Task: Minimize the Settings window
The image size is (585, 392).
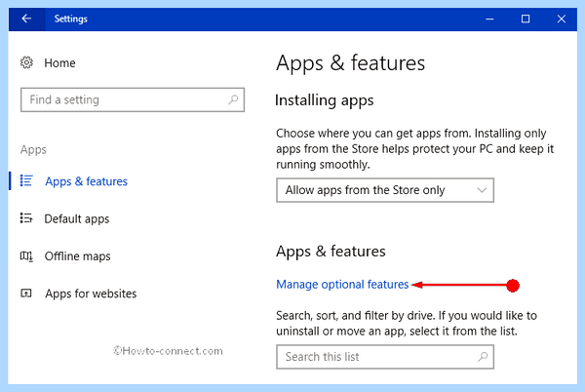Action: (489, 19)
